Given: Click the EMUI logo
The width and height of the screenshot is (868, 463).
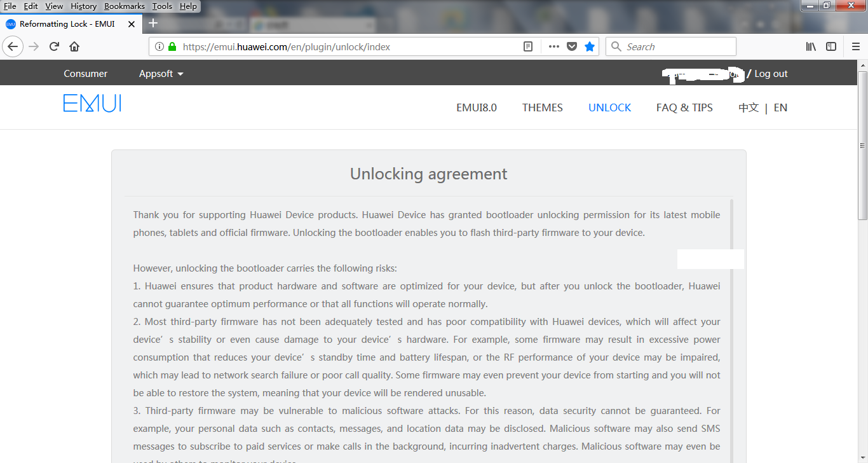Looking at the screenshot, I should (92, 104).
